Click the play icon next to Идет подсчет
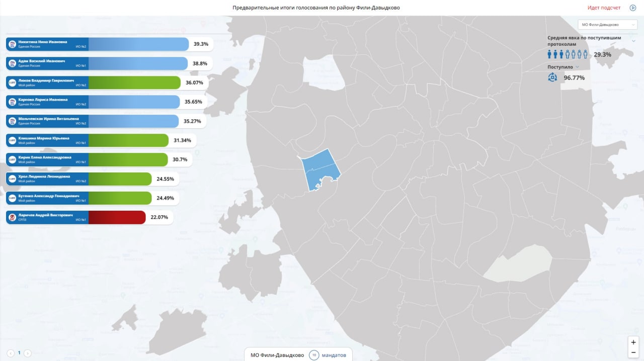 coord(633,8)
